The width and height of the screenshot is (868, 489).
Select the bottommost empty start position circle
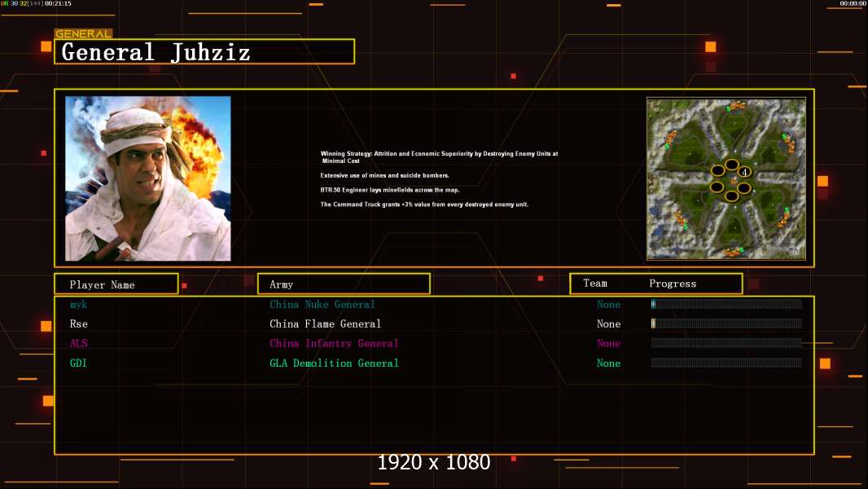[732, 196]
